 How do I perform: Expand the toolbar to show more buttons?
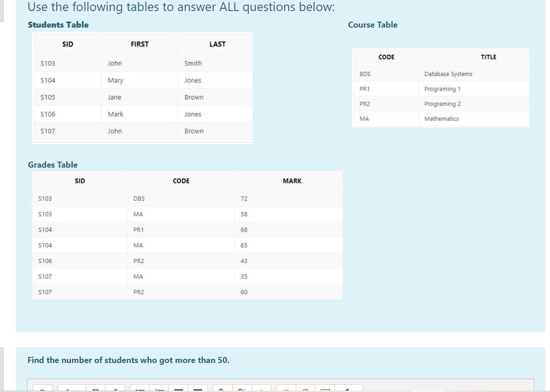pos(262,389)
